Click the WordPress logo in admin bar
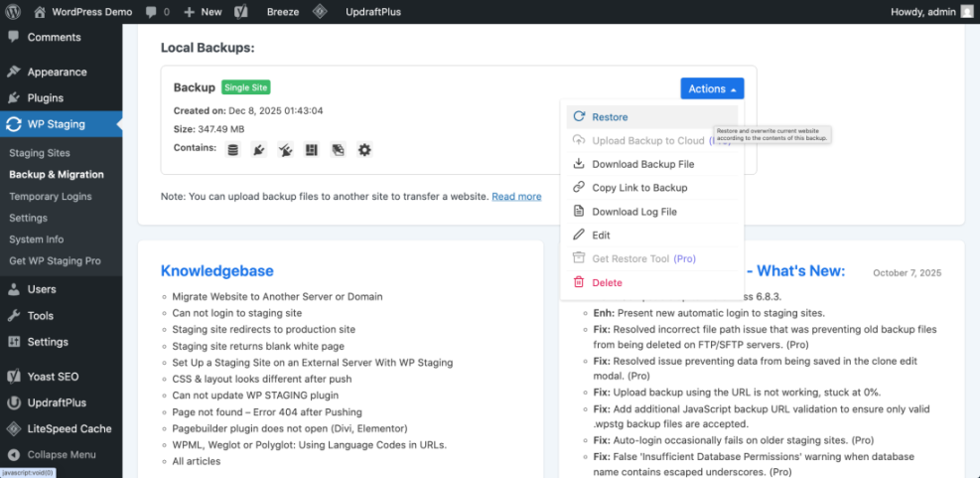980x478 pixels. pos(13,12)
